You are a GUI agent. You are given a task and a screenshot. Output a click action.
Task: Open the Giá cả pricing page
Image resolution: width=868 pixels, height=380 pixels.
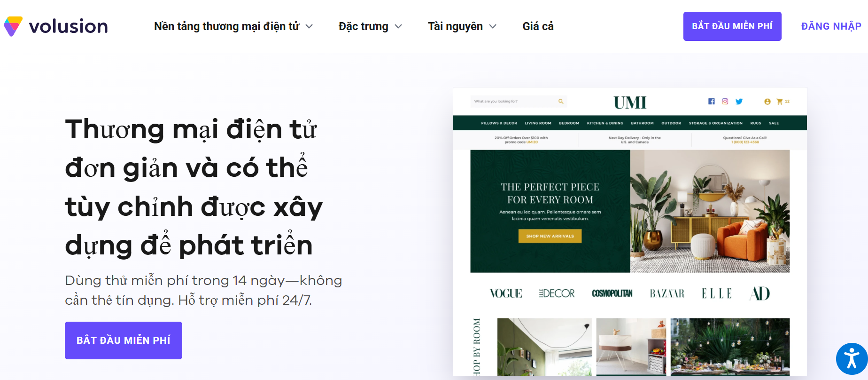[x=538, y=26]
